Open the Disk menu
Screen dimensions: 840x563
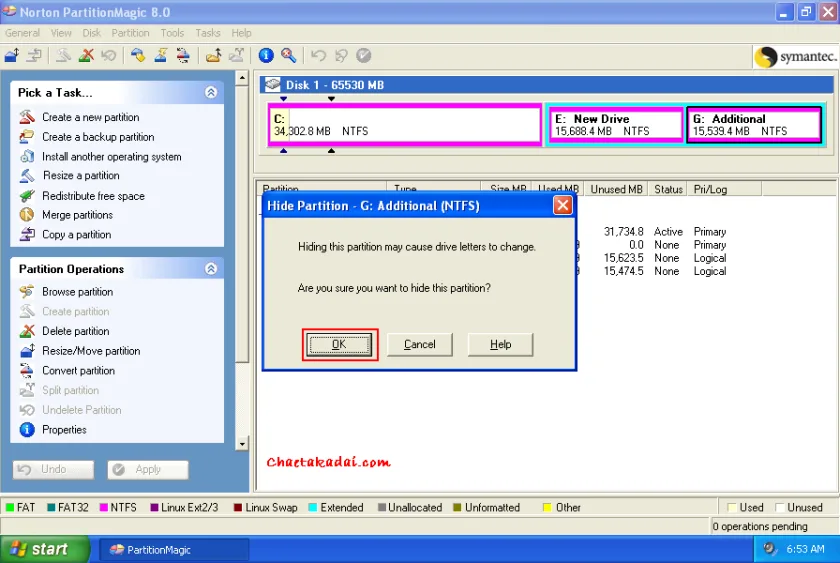tap(92, 33)
